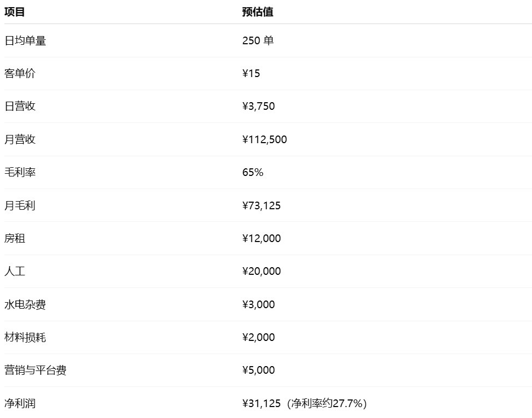
Task: Click the ¥3,750 value
Action: 259,107
